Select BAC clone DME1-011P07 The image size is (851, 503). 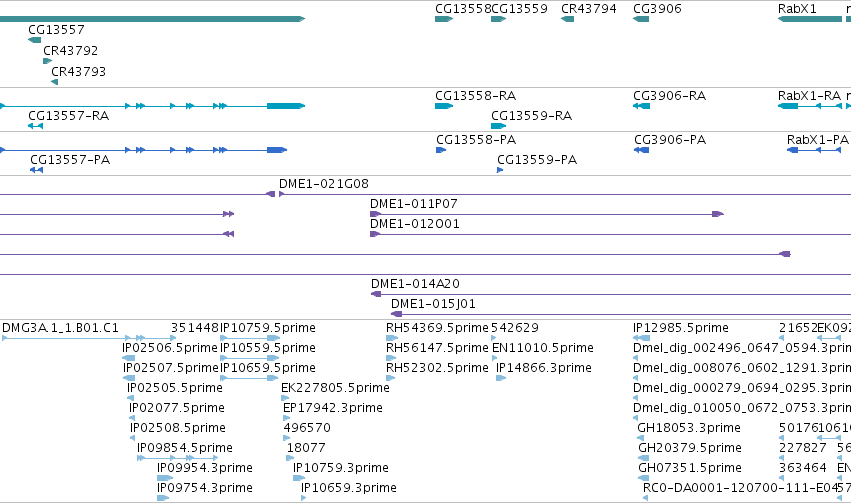coord(547,214)
